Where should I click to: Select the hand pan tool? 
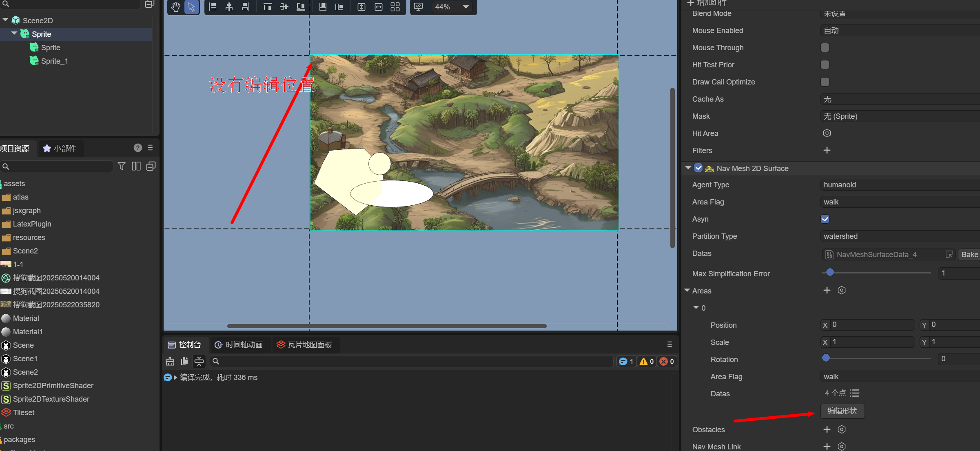point(175,7)
